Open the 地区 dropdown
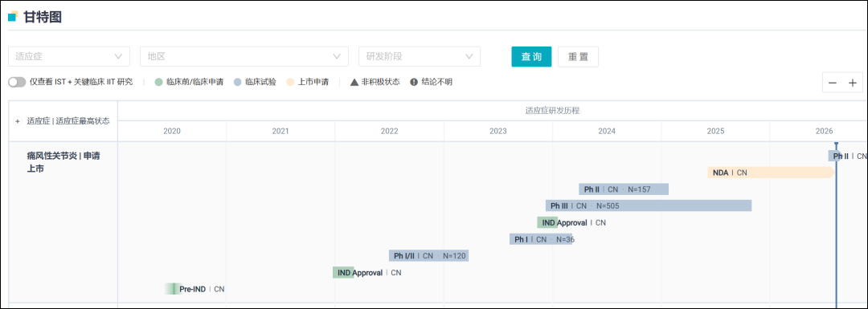The height and width of the screenshot is (309, 868). point(244,56)
